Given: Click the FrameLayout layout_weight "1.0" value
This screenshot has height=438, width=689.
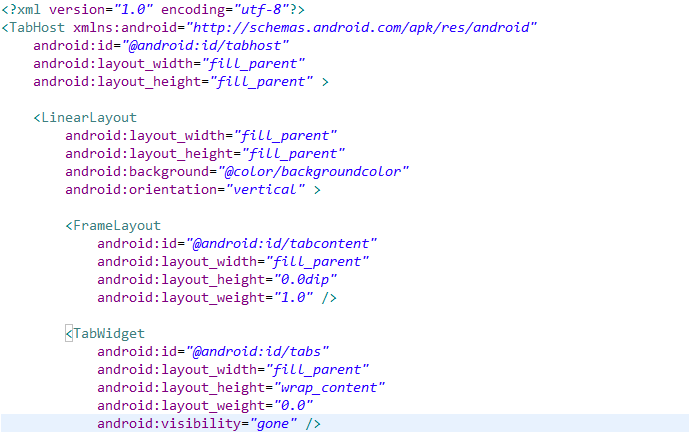Looking at the screenshot, I should 294,297.
